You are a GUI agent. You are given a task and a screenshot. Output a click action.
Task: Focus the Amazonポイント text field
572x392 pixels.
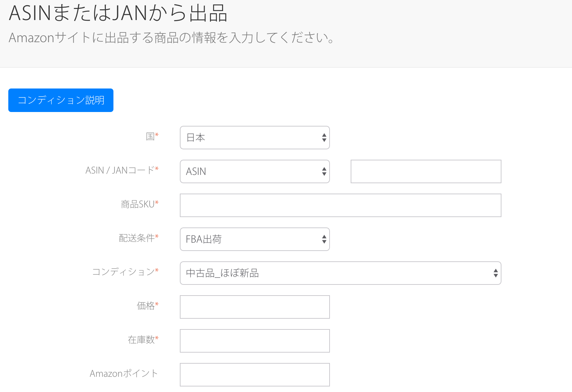click(x=255, y=375)
